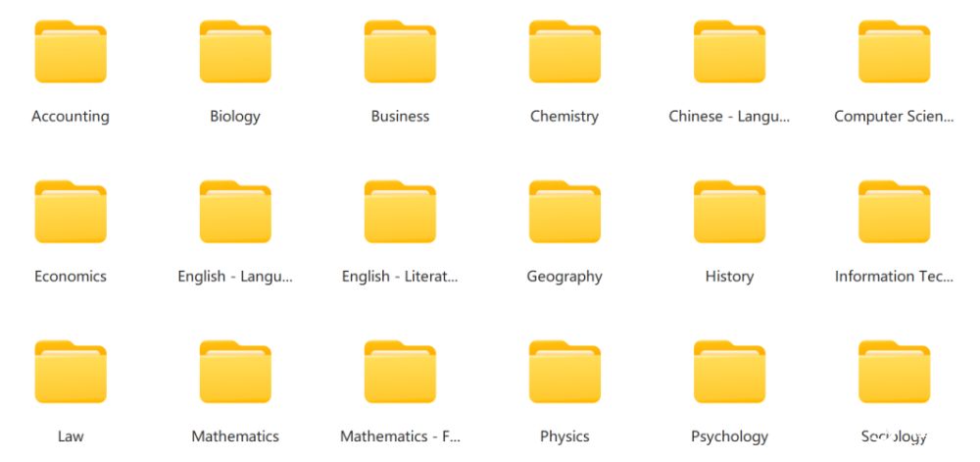This screenshot has width=980, height=462.
Task: Click the Chemistry folder icon
Action: pos(564,52)
